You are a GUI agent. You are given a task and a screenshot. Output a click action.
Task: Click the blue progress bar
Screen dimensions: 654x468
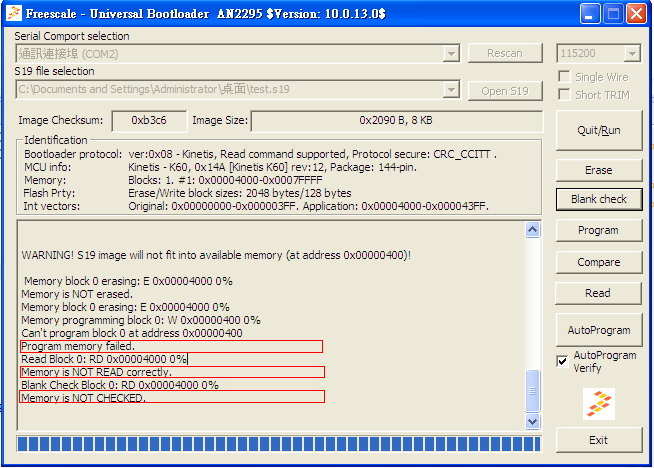coord(279,444)
